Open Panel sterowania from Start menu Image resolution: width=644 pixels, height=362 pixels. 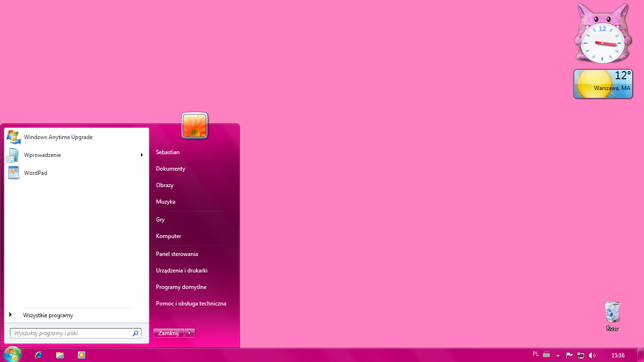(177, 254)
